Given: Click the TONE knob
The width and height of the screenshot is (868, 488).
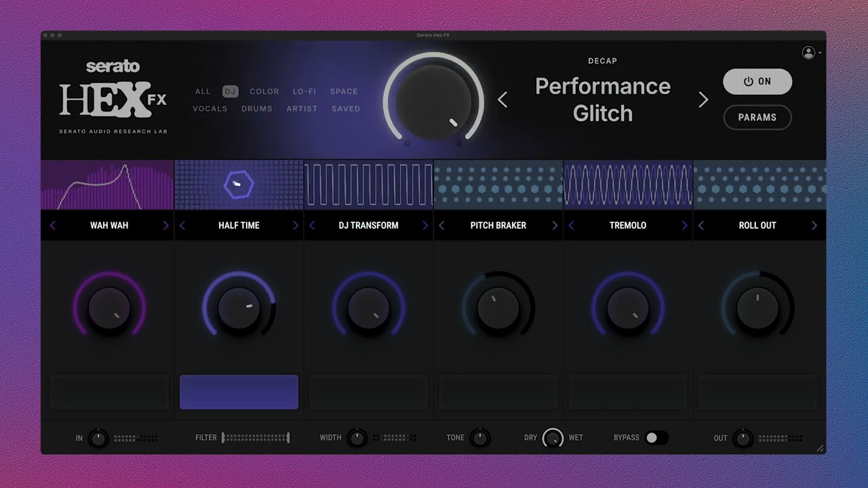Looking at the screenshot, I should [480, 438].
